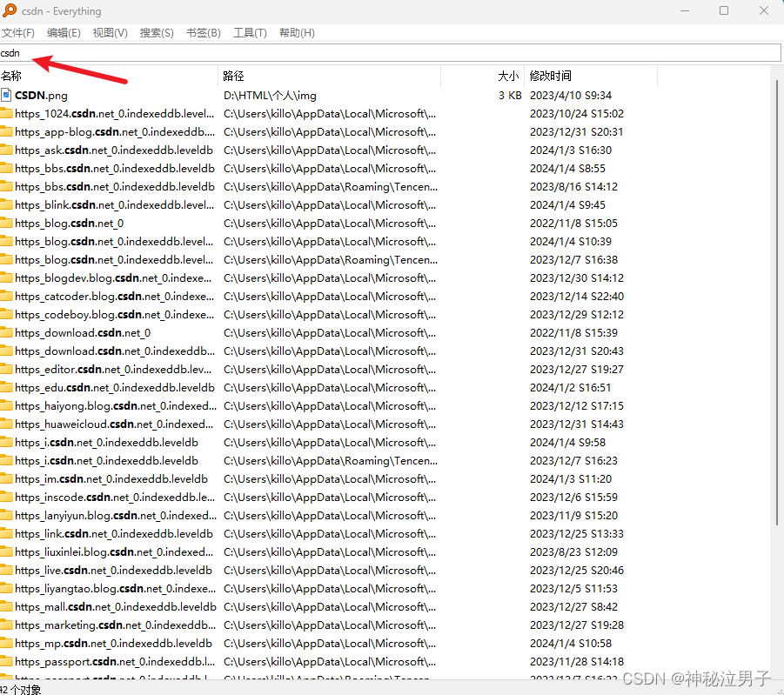Open the 搜索(S) menu
The height and width of the screenshot is (695, 784).
157,33
